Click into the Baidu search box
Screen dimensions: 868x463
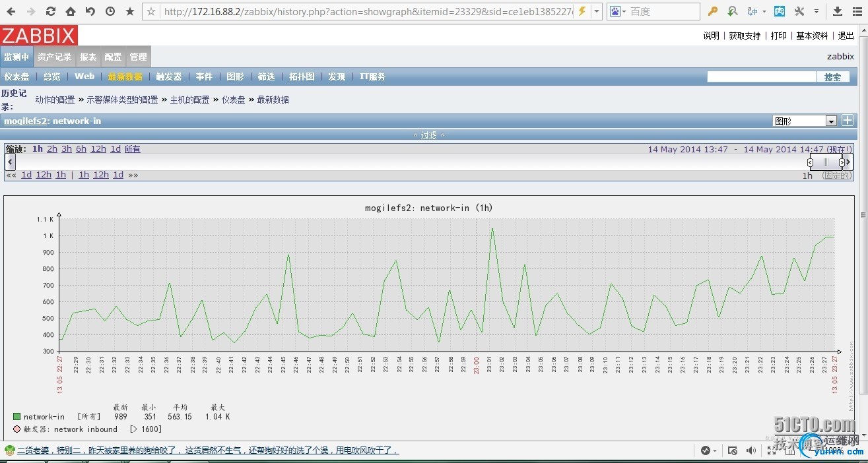(663, 11)
